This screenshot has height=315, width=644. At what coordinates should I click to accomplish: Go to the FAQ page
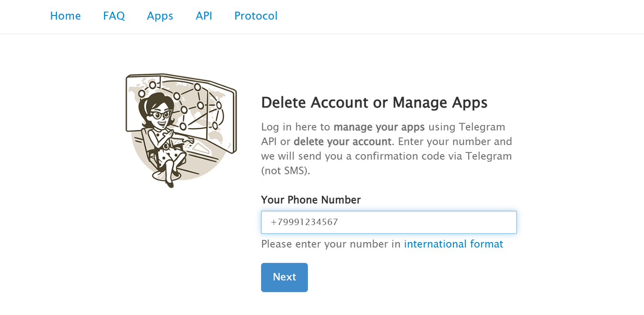[114, 16]
